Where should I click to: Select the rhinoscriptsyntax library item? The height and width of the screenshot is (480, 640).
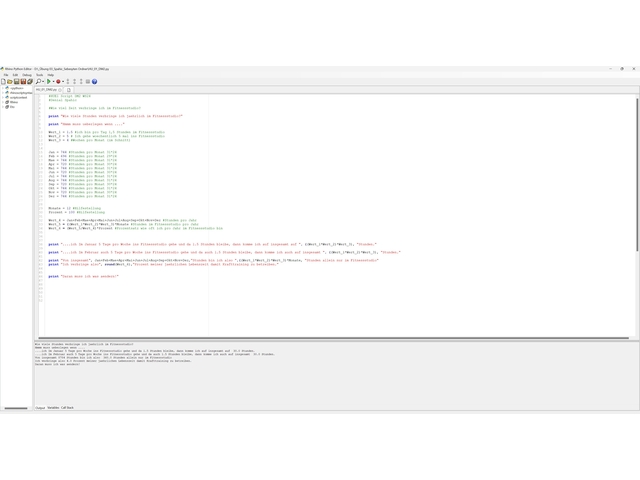click(x=21, y=93)
